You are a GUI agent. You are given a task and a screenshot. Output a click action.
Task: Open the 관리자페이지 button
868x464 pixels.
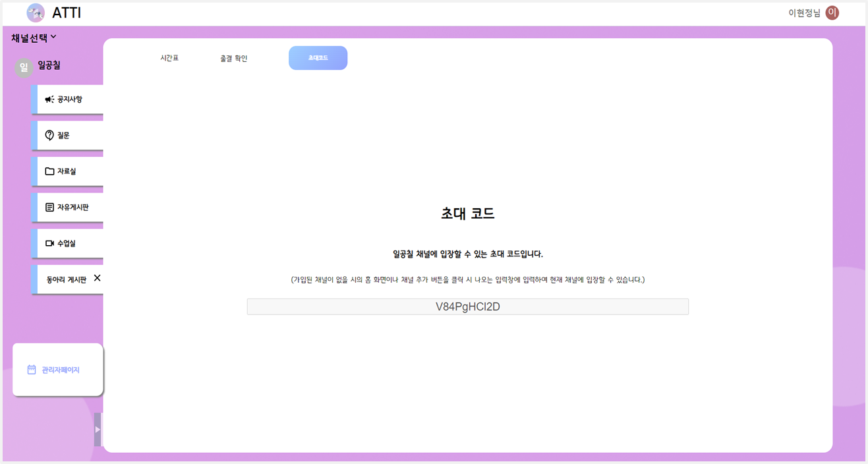(x=57, y=370)
